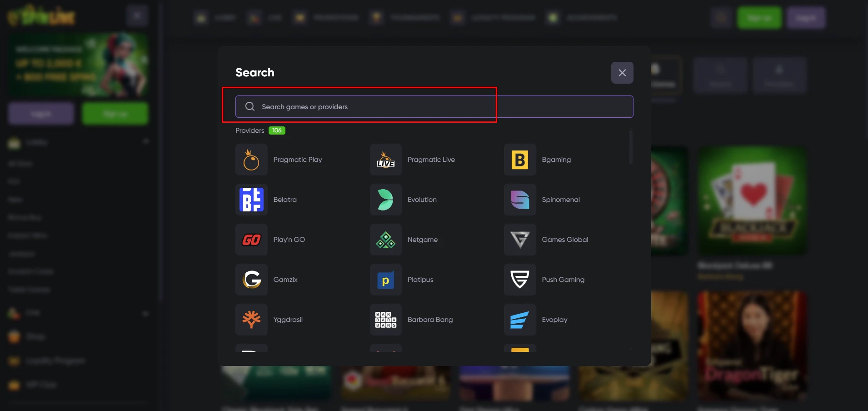
Task: Focus the 'Search games or providers' field
Action: (434, 106)
